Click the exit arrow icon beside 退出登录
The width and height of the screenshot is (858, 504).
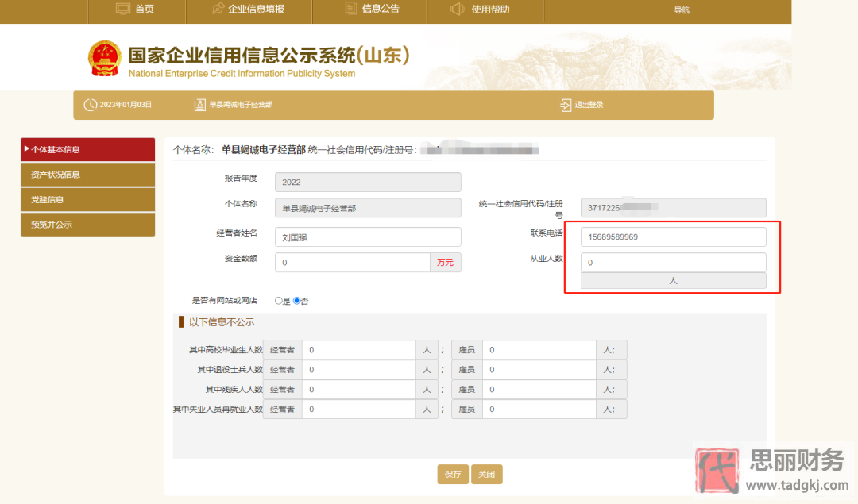pyautogui.click(x=564, y=104)
